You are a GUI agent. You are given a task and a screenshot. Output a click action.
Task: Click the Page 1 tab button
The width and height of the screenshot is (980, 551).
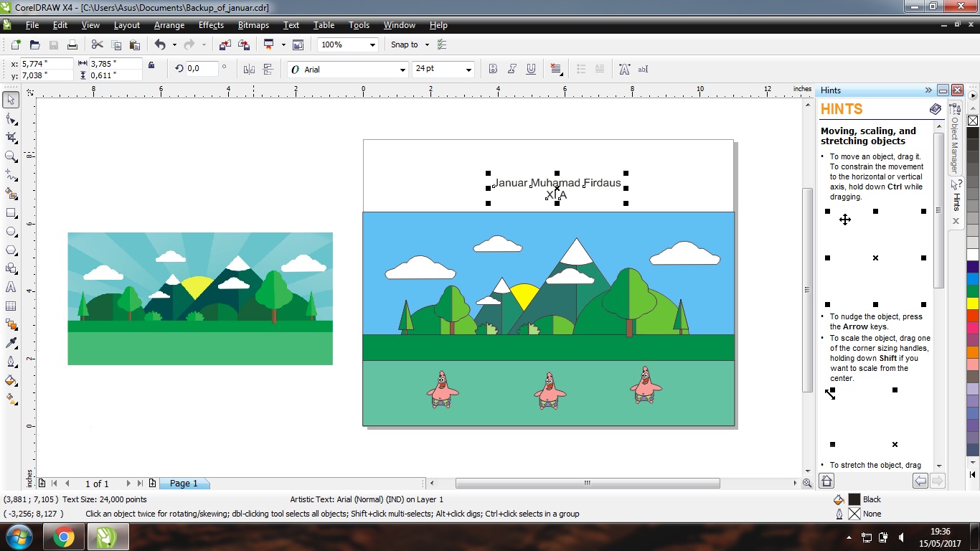pos(184,483)
